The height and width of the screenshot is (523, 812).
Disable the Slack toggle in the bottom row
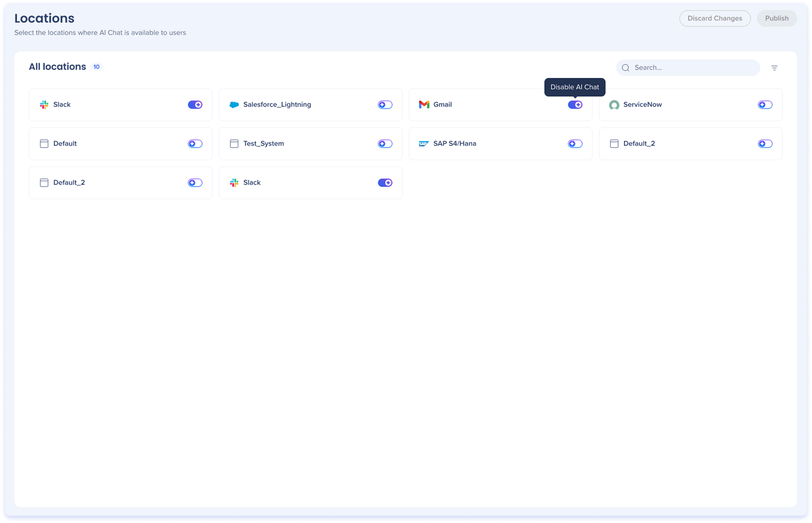(x=385, y=183)
